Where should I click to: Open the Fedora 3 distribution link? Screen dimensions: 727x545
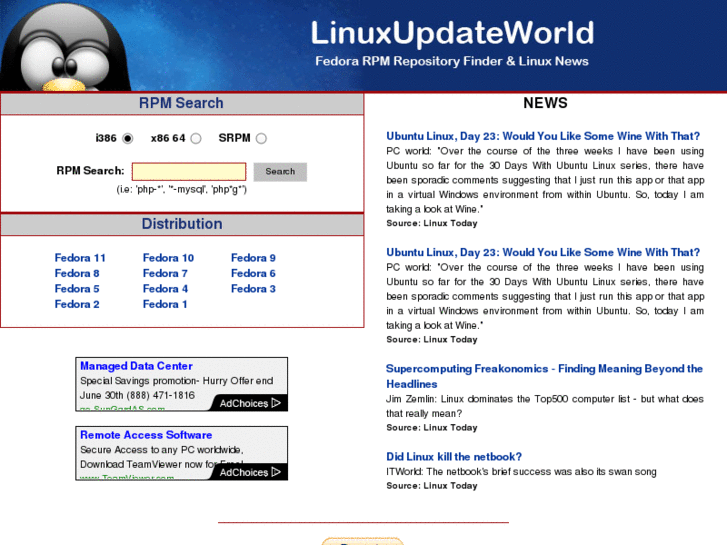[253, 289]
